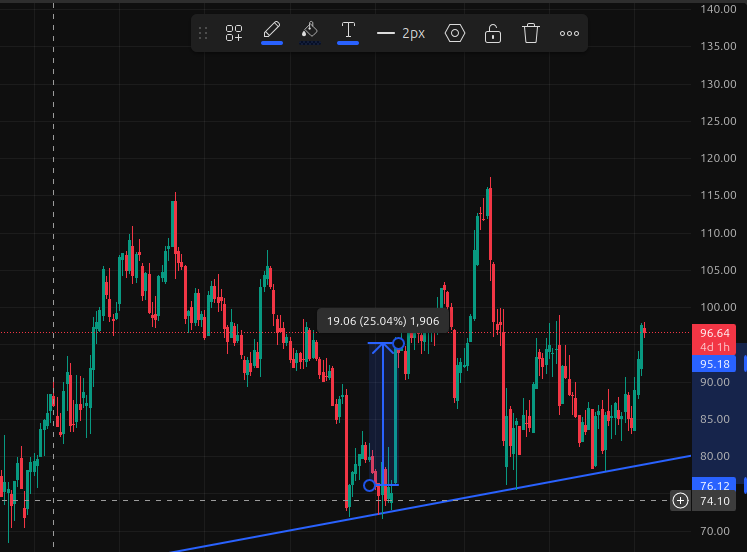
Task: Click the plus icon on price axis
Action: click(681, 500)
